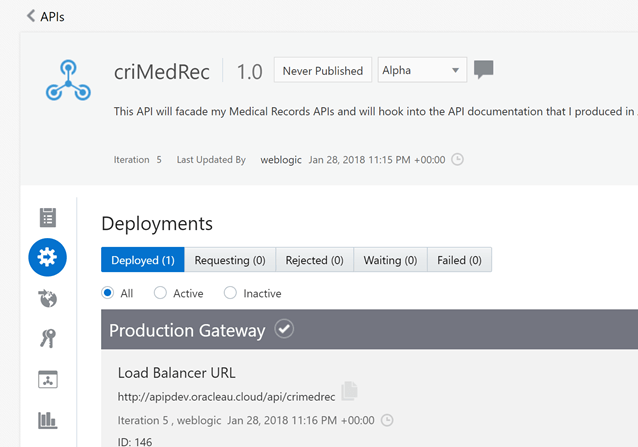Open the Grants keys sidebar icon
This screenshot has width=638, height=447.
[x=48, y=339]
